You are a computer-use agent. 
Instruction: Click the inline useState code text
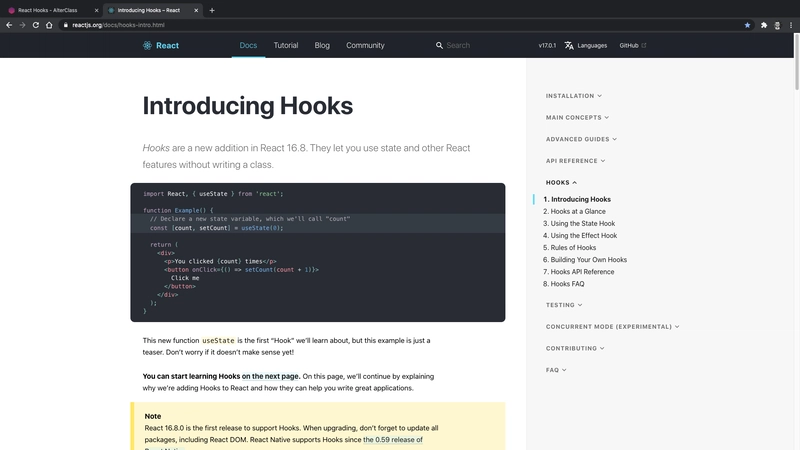coord(218,340)
